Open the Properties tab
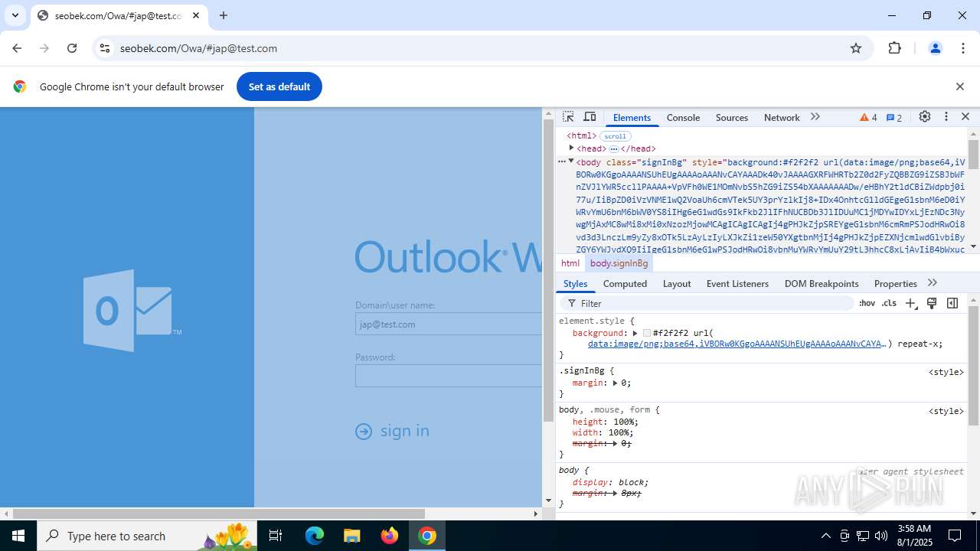Screen dimensions: 980x551 tap(895, 284)
